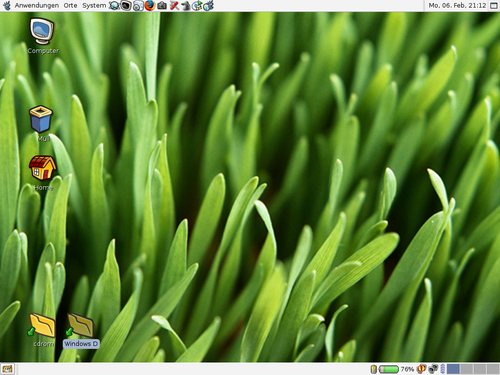The image size is (500, 375).
Task: Launch Firefox from the top panel
Action: coord(150,5)
